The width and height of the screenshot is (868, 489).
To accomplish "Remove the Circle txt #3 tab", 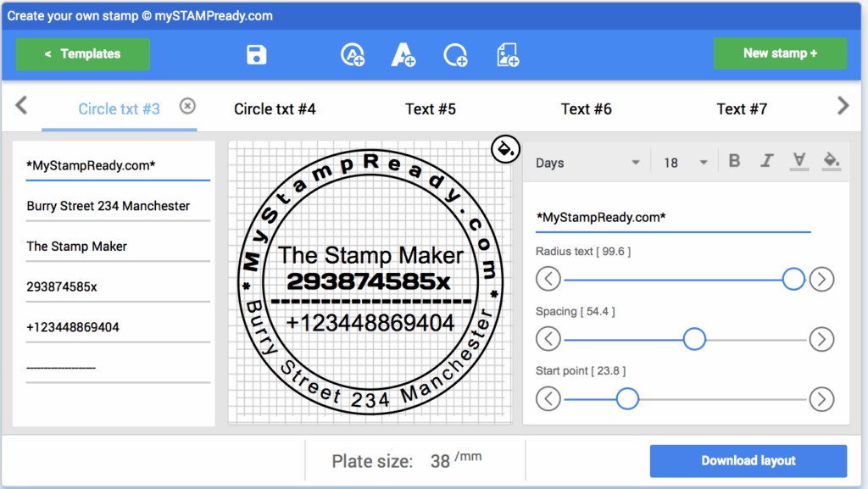I will 187,106.
